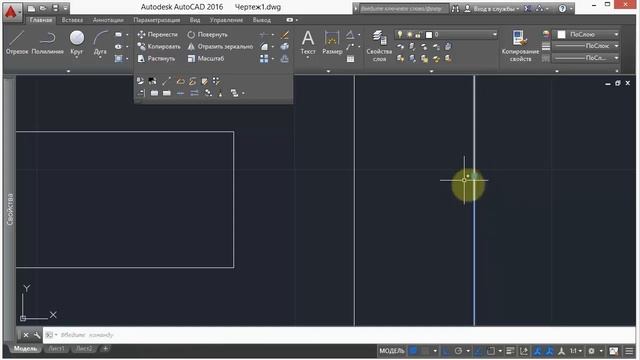640x360 pixels.
Task: Open the AutoCAD application menu logo
Action: [12, 12]
